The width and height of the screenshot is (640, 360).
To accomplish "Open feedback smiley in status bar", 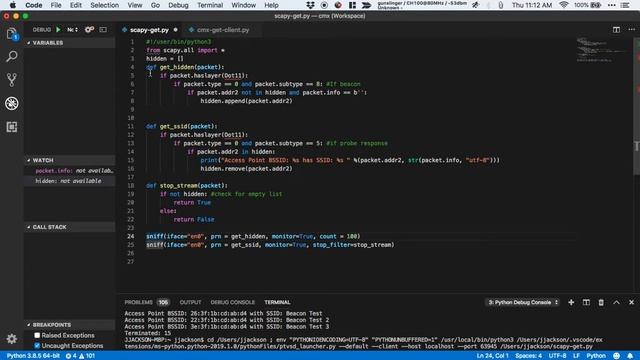I will [x=616, y=356].
